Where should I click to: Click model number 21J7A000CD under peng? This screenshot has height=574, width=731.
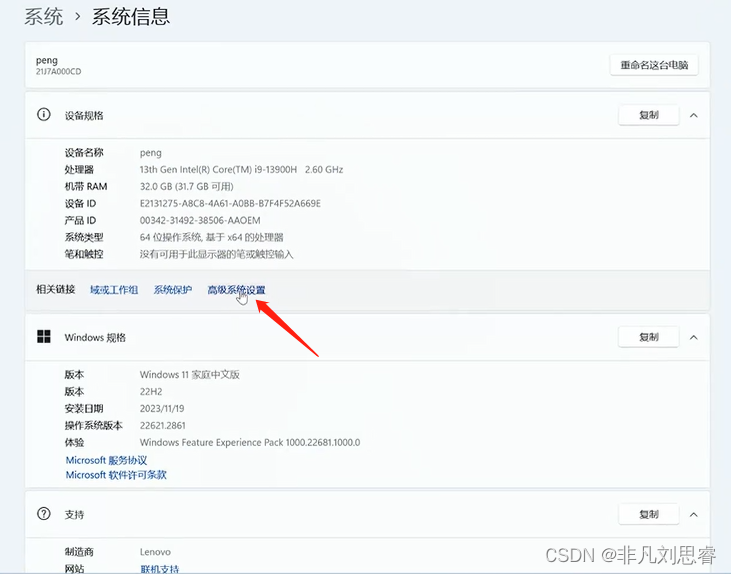click(x=58, y=71)
